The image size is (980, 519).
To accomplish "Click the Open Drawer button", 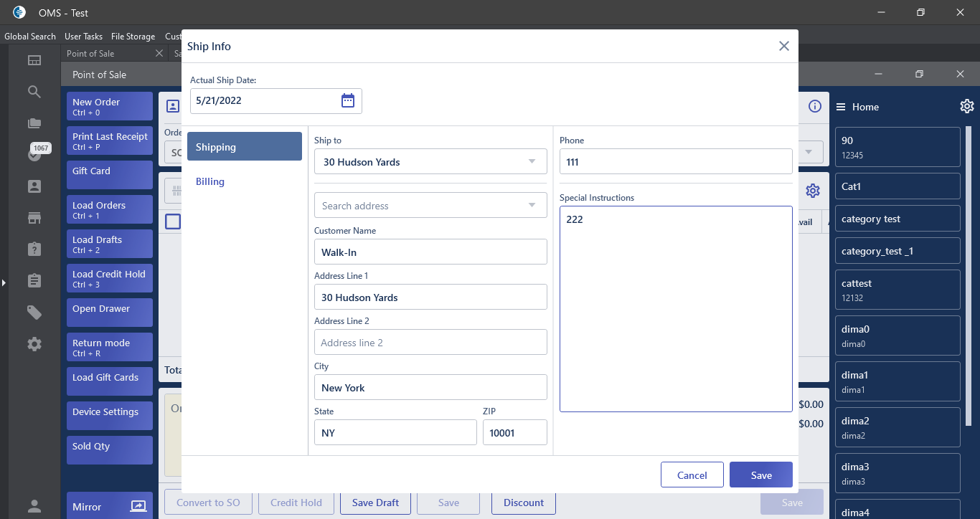I will 110,313.
